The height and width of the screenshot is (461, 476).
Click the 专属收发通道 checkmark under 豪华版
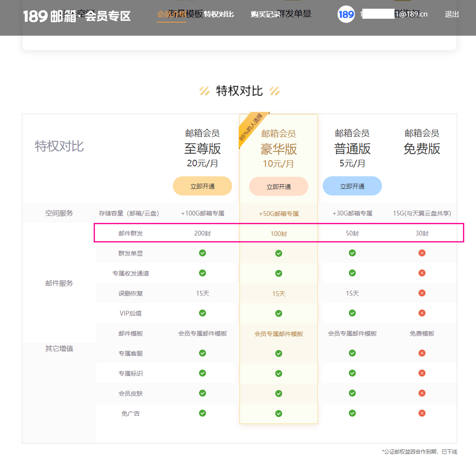coord(279,273)
